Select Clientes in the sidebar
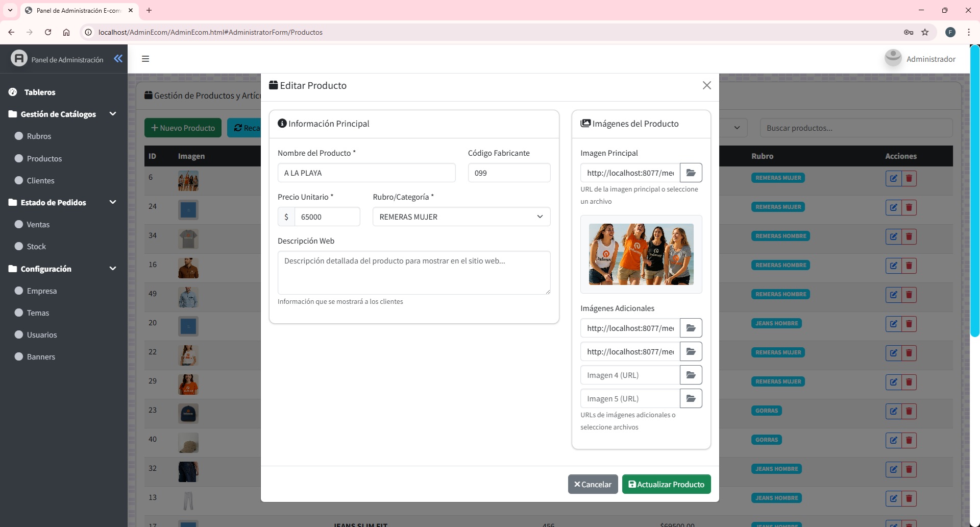This screenshot has height=527, width=980. pyautogui.click(x=40, y=180)
